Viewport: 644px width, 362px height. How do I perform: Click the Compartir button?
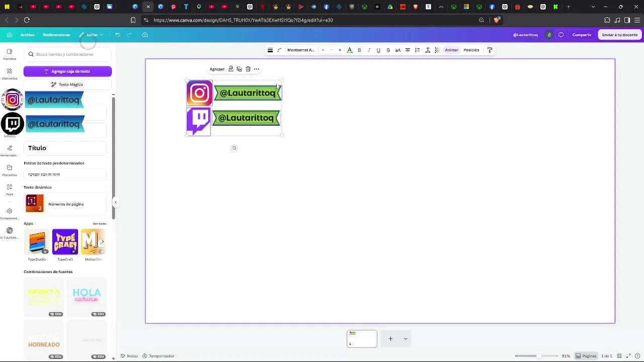pos(582,35)
